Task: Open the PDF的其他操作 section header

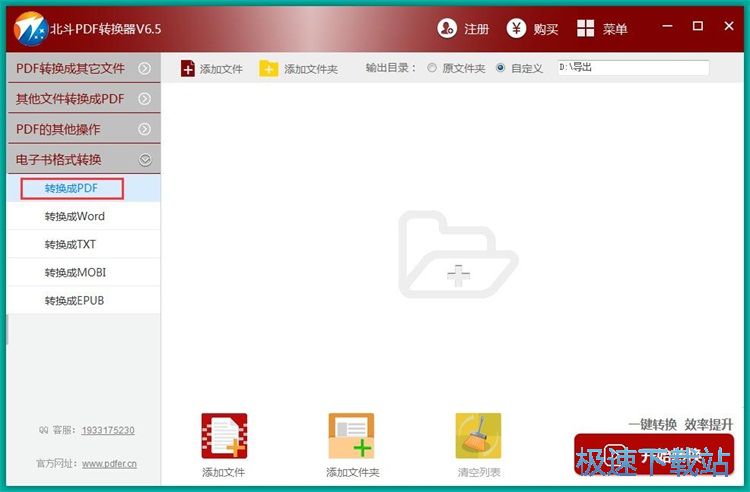Action: (84, 129)
